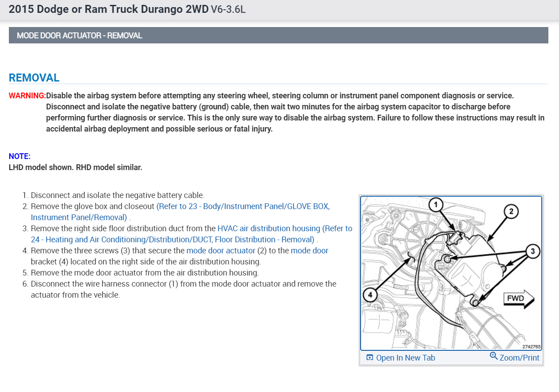Open the mode door actuator diagram thumbnail
The height and width of the screenshot is (392, 559).
coord(451,273)
